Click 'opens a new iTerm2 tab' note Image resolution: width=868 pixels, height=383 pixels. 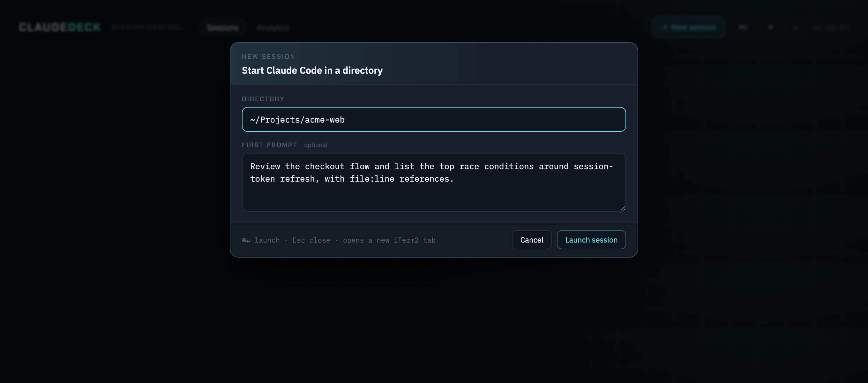[x=389, y=240]
